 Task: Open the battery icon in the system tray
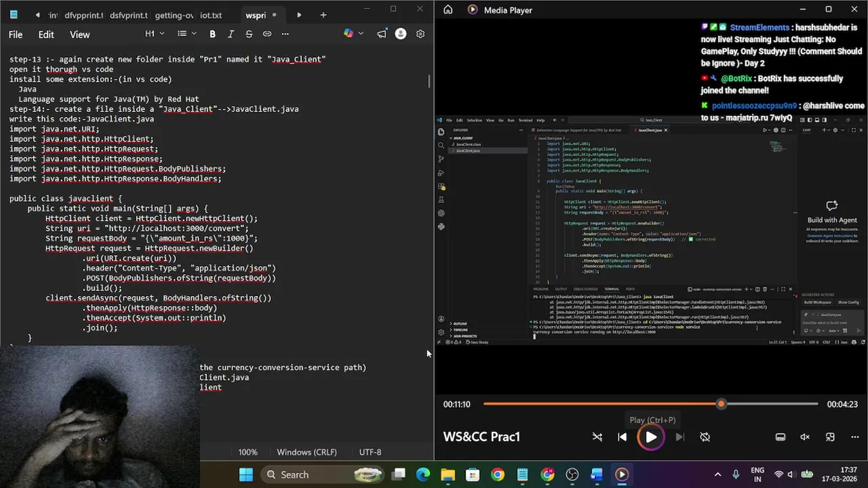807,474
